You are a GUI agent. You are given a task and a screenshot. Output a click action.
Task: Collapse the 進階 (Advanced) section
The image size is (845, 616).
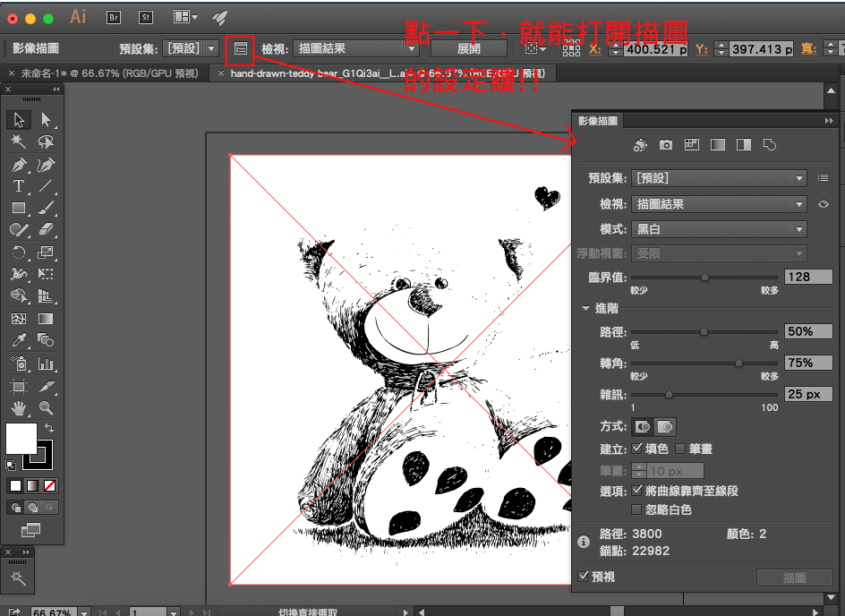586,308
